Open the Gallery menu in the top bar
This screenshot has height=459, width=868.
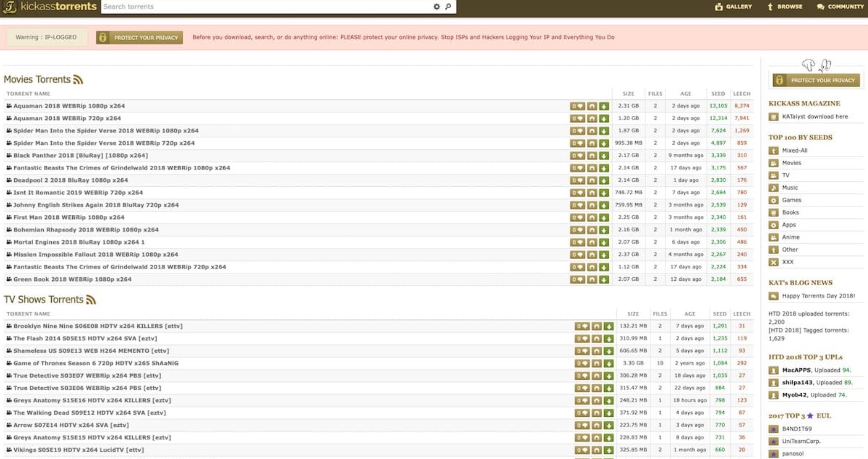click(x=733, y=7)
